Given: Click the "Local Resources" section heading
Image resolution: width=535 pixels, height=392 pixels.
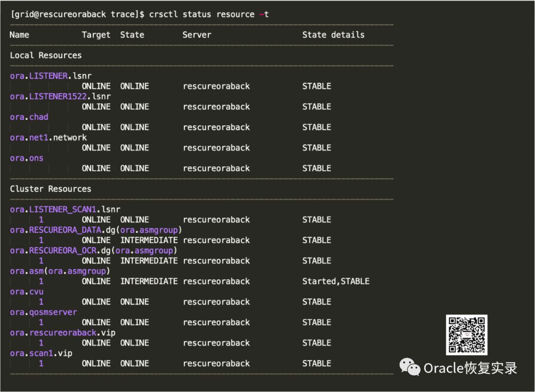Looking at the screenshot, I should [x=46, y=55].
